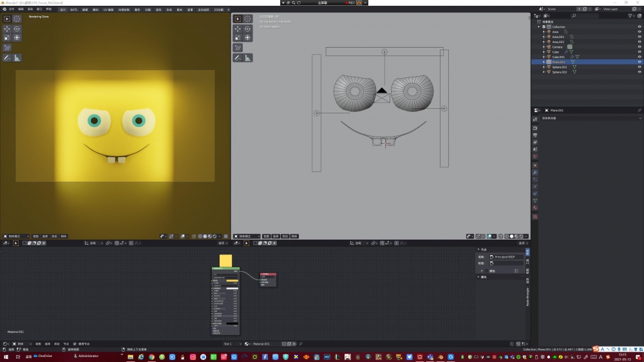
Task: Toggle the Use Nodes checkbox
Action: 75,344
